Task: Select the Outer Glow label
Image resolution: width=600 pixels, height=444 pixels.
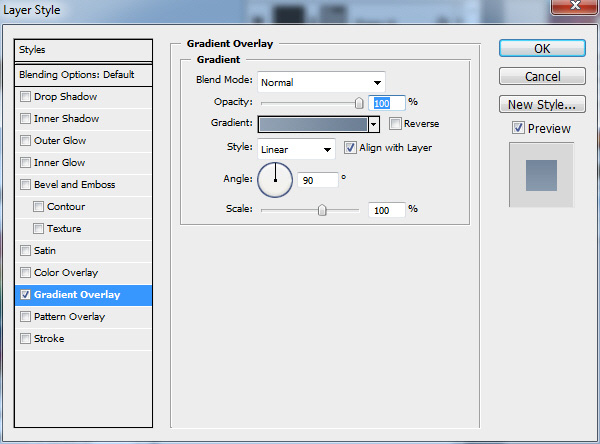Action: [x=60, y=140]
